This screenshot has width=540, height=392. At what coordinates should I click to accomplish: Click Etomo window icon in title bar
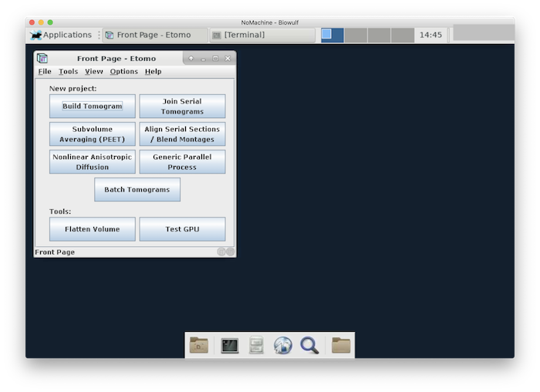(x=42, y=59)
